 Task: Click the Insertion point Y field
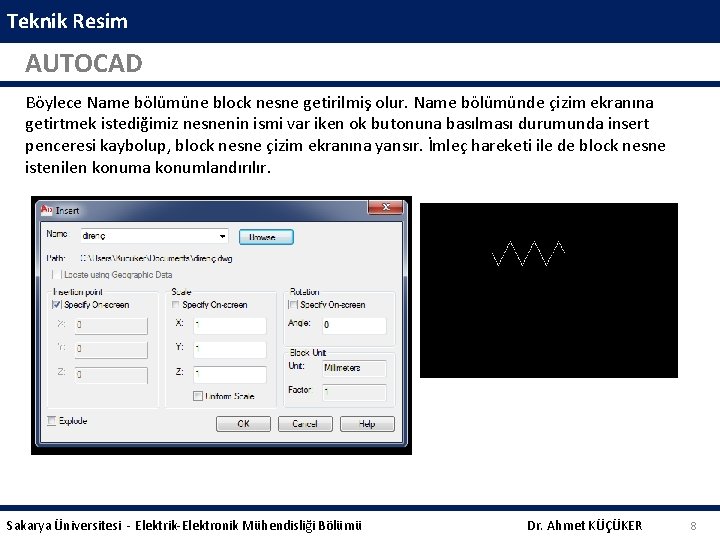click(111, 349)
